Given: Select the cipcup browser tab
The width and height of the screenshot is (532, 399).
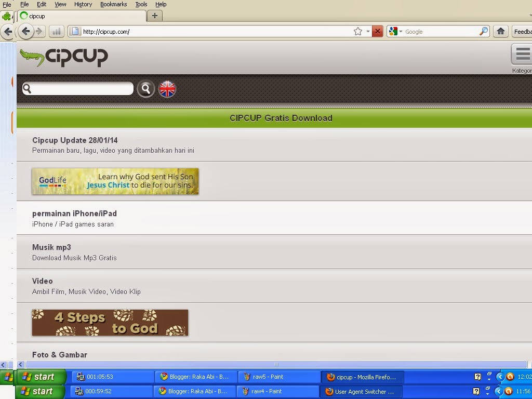Looking at the screenshot, I should [x=82, y=16].
